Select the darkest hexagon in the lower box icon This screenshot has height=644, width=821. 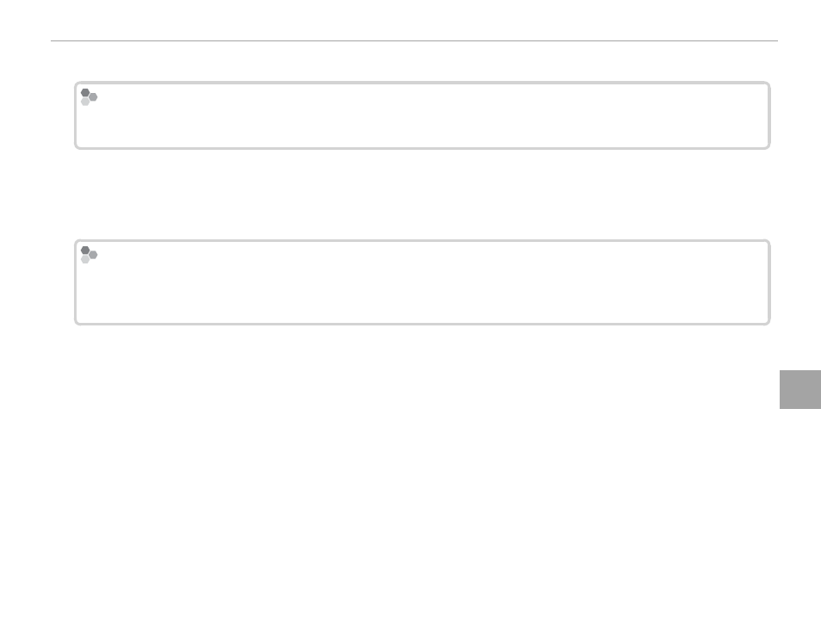click(85, 251)
